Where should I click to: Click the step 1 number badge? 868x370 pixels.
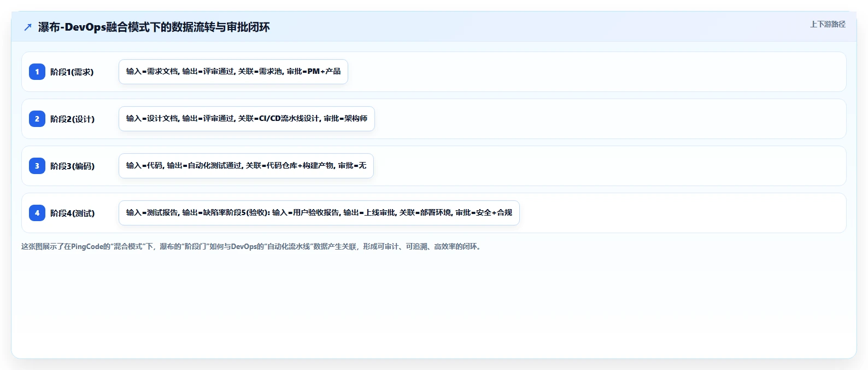click(37, 72)
